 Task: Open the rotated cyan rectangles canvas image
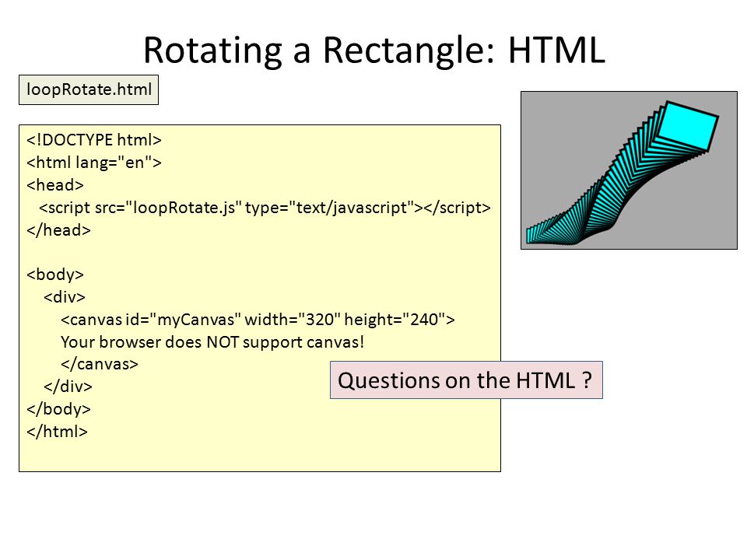pos(629,170)
